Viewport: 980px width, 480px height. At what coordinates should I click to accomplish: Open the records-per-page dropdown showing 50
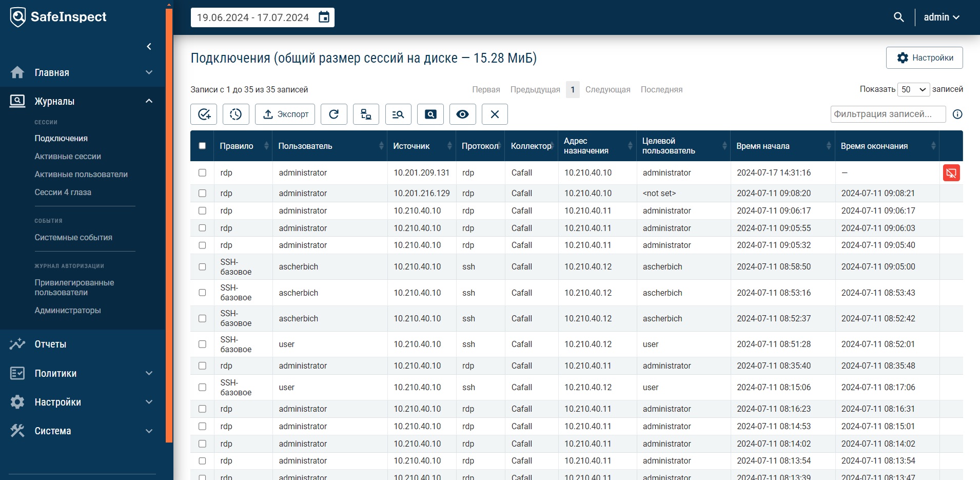click(x=914, y=89)
